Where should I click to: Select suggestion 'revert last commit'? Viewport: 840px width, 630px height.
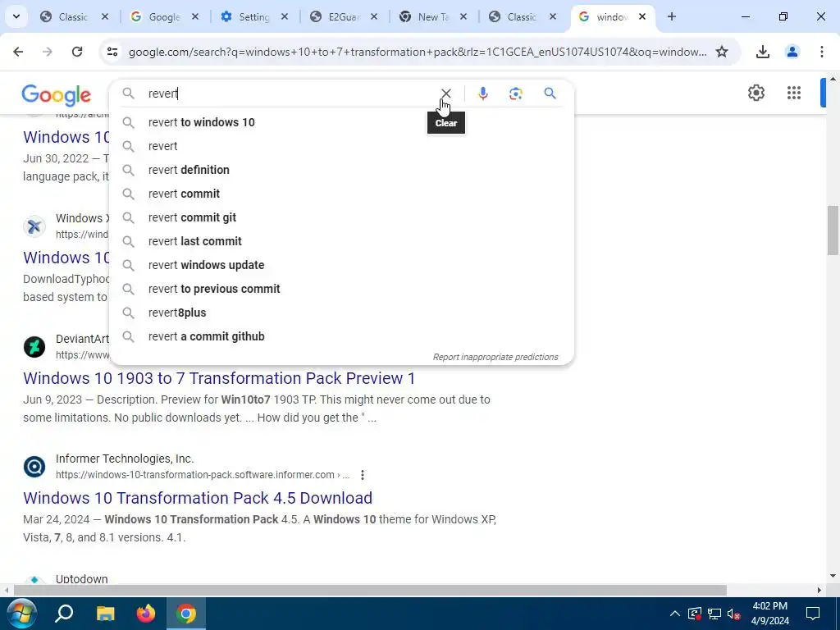point(341,241)
